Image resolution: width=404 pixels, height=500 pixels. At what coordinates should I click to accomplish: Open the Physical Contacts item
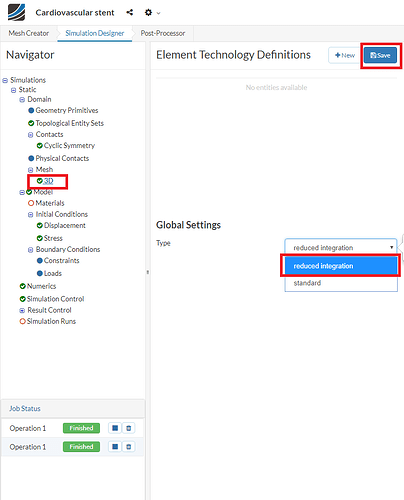click(x=62, y=158)
